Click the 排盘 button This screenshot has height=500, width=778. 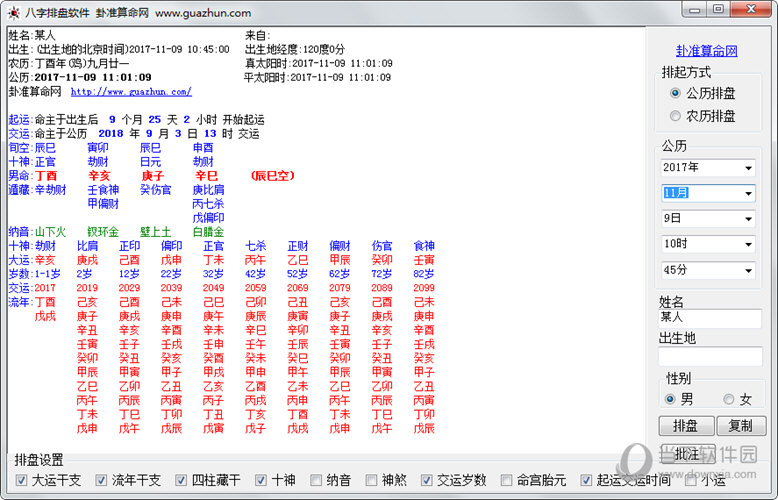[x=685, y=425]
